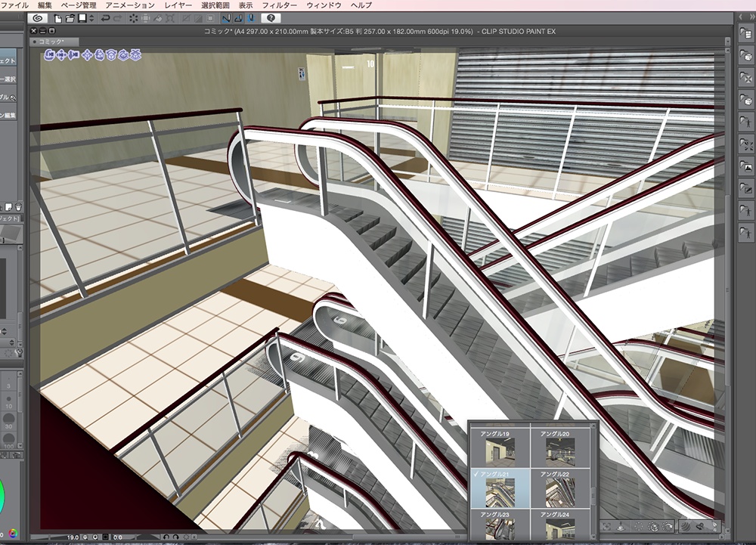756x545 pixels.
Task: Click fit-to-screen button in status bar
Action: pos(106,537)
